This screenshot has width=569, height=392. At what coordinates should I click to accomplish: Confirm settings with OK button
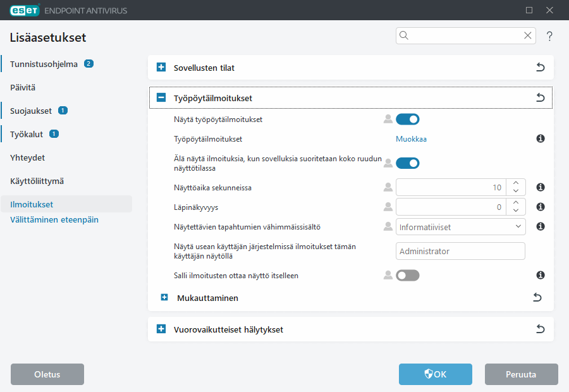[436, 374]
